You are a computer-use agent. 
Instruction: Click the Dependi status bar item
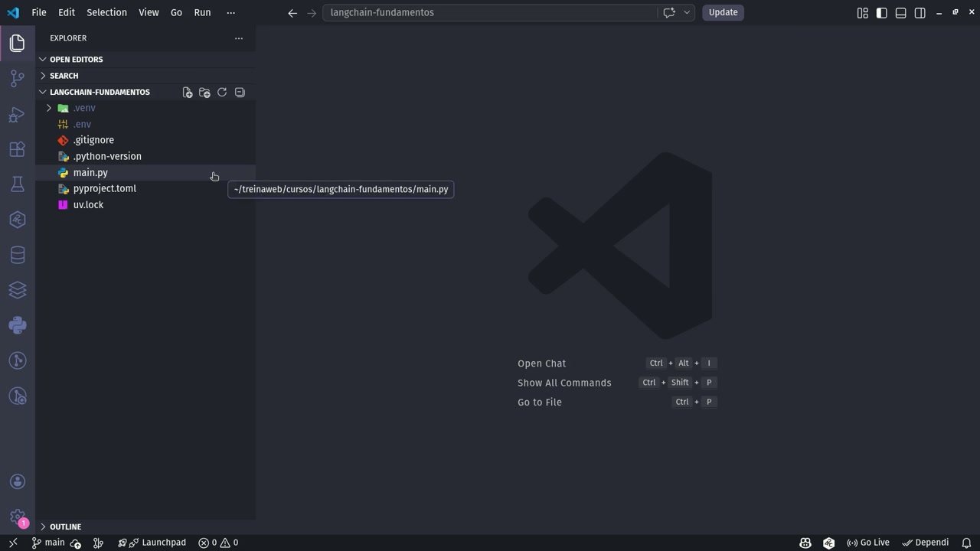point(925,543)
